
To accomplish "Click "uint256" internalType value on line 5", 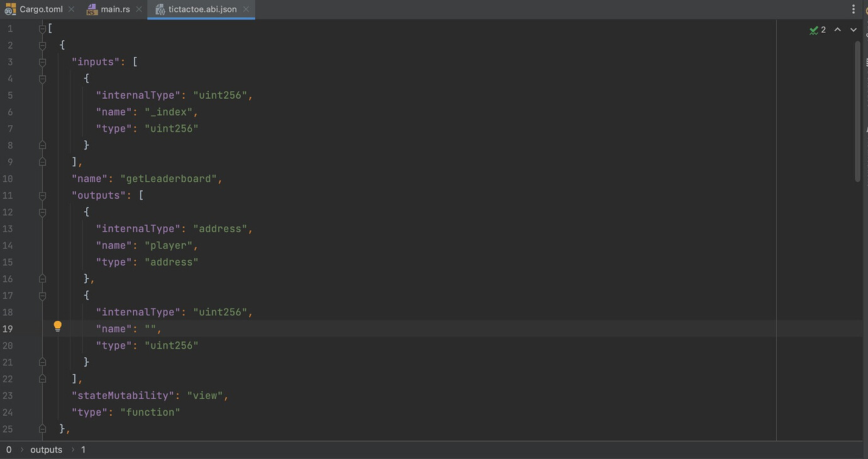I will tap(220, 95).
